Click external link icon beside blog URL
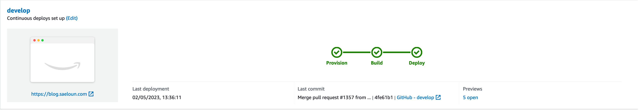This screenshot has width=644, height=110. (x=91, y=94)
